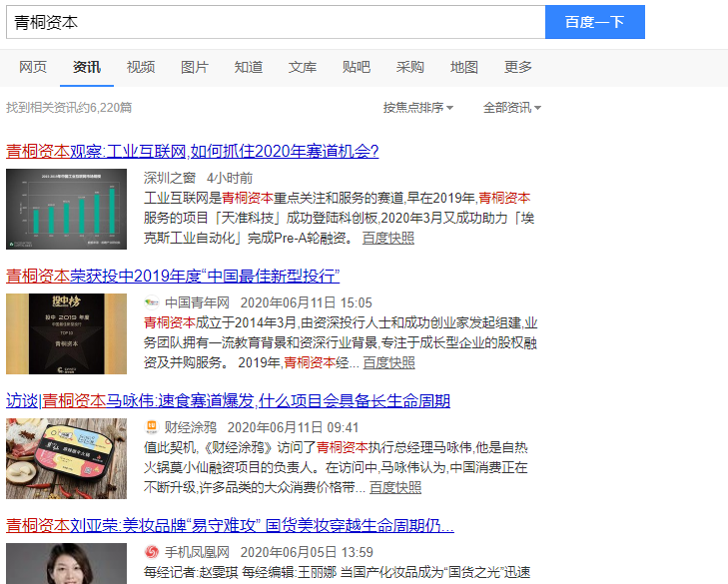Screen dimensions: 728x584
Task: Click the 百度一下 search button
Action: tap(595, 22)
